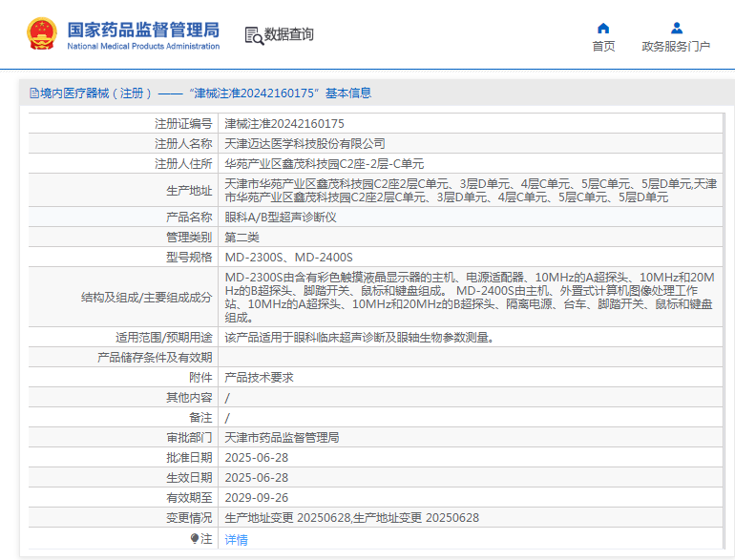Click the expiry date 2029-09-26
Image resolution: width=735 pixels, height=560 pixels.
coord(256,498)
